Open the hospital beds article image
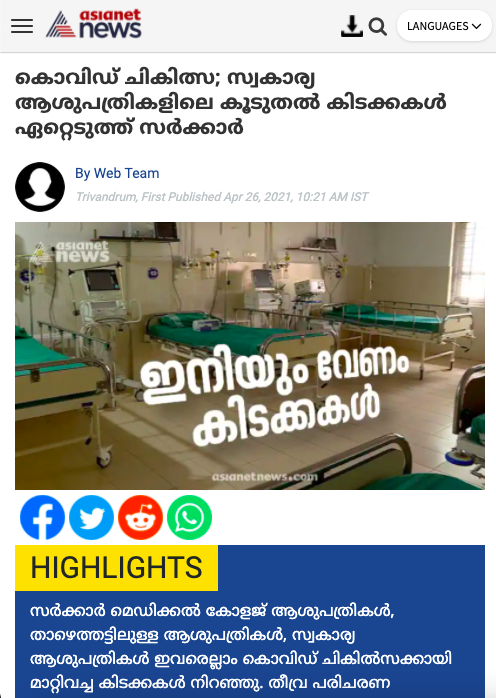This screenshot has width=496, height=698. [250, 356]
